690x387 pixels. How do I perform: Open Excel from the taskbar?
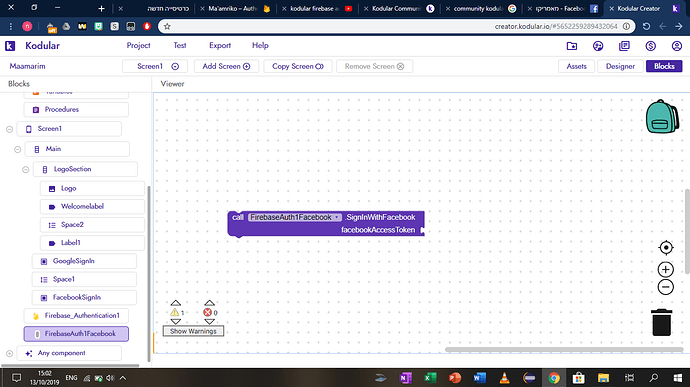tap(430, 378)
